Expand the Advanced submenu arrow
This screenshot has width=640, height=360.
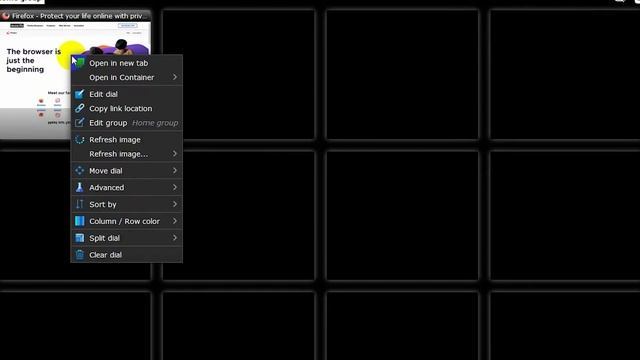point(175,187)
